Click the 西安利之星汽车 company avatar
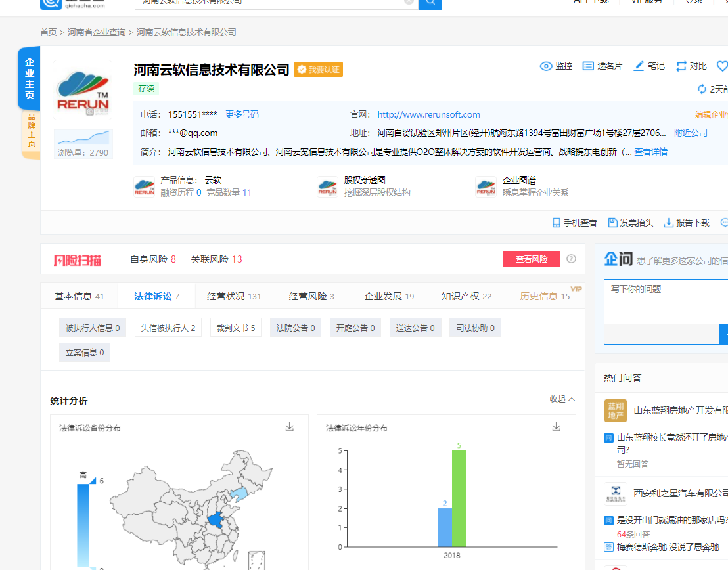This screenshot has height=570, width=728. [x=615, y=493]
